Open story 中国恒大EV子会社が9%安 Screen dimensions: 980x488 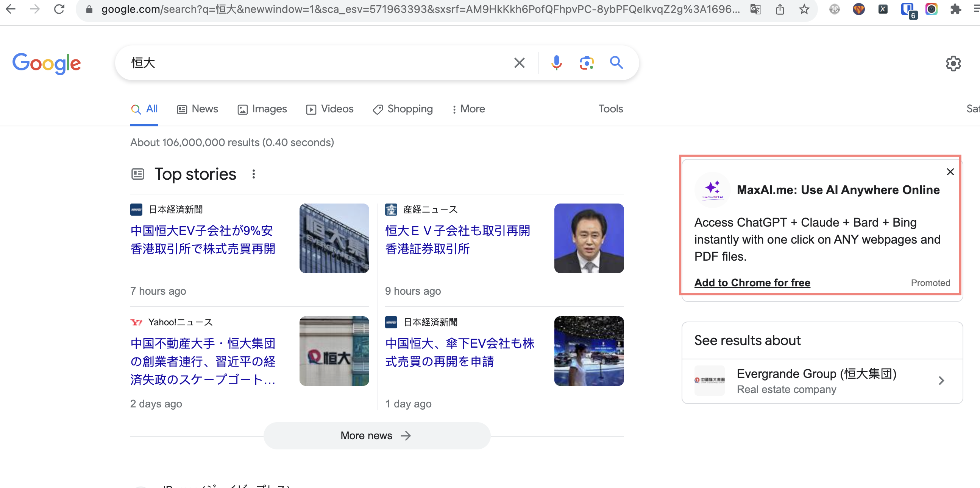(202, 240)
